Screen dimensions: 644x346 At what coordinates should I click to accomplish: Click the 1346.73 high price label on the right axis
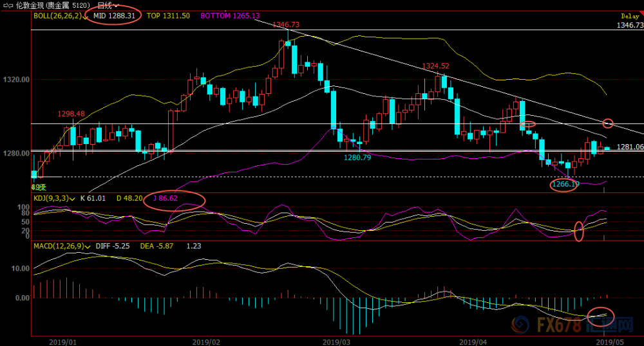(630, 25)
